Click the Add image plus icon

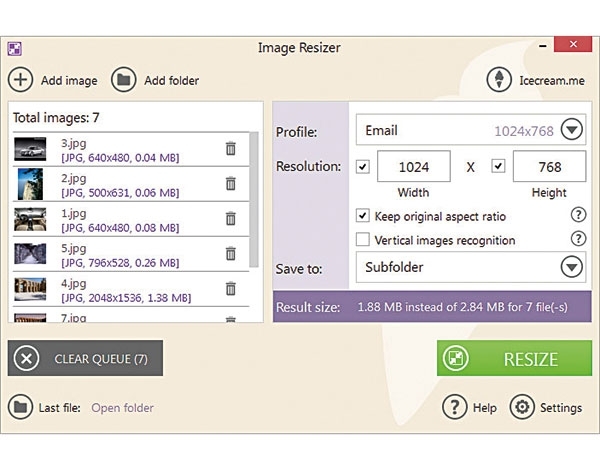click(x=21, y=80)
